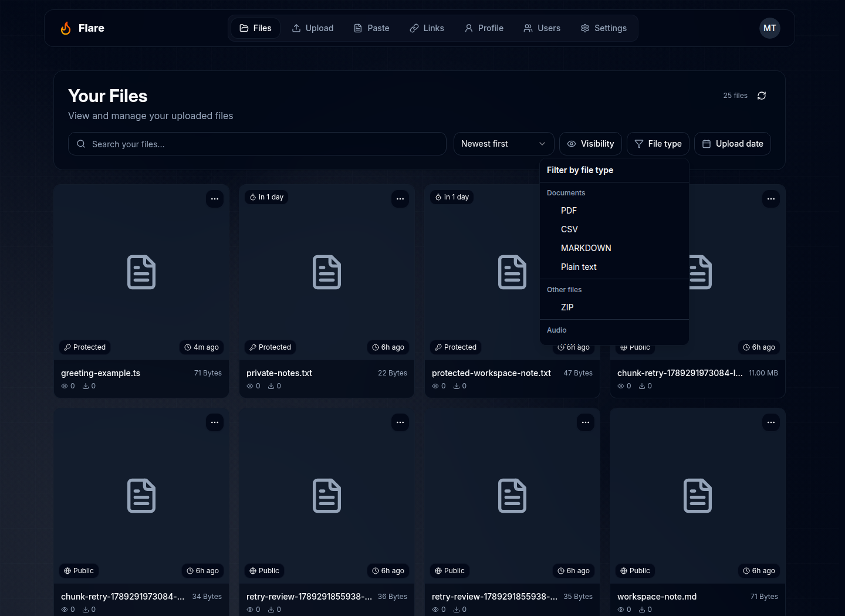The height and width of the screenshot is (616, 845).
Task: Open the Files tab
Action: pyautogui.click(x=255, y=28)
